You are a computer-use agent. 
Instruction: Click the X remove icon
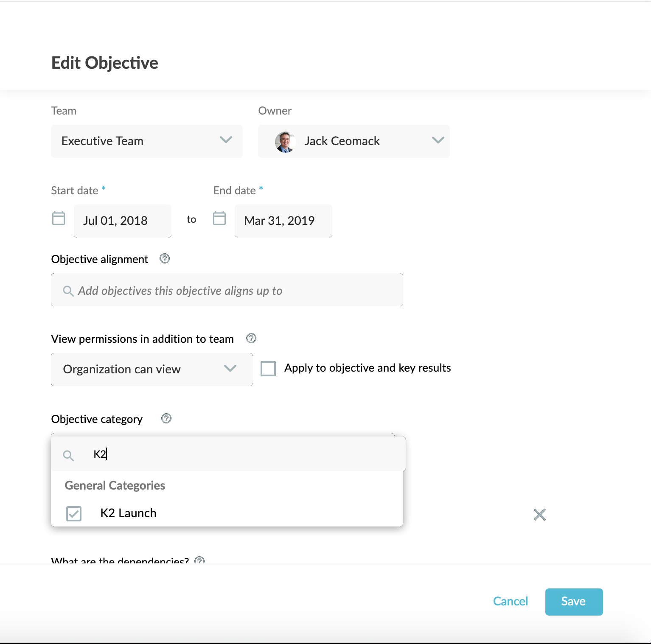539,515
